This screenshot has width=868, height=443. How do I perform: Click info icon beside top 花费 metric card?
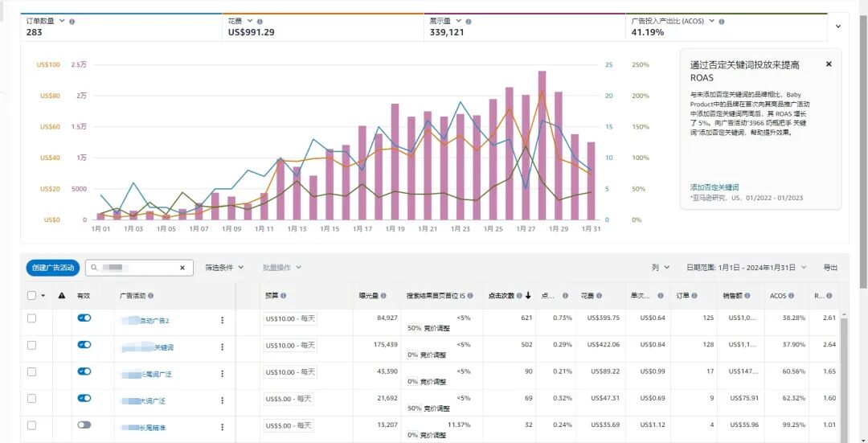point(260,21)
